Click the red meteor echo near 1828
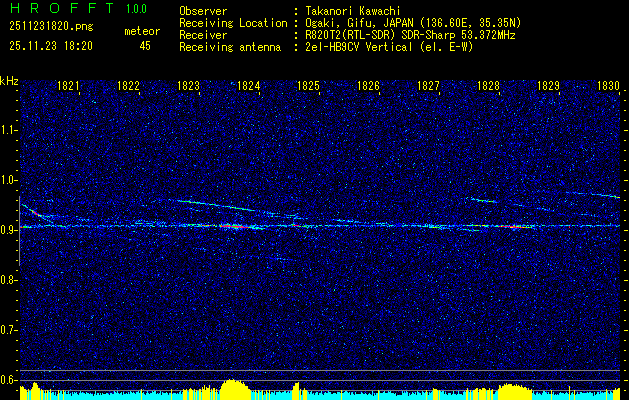 click(515, 227)
